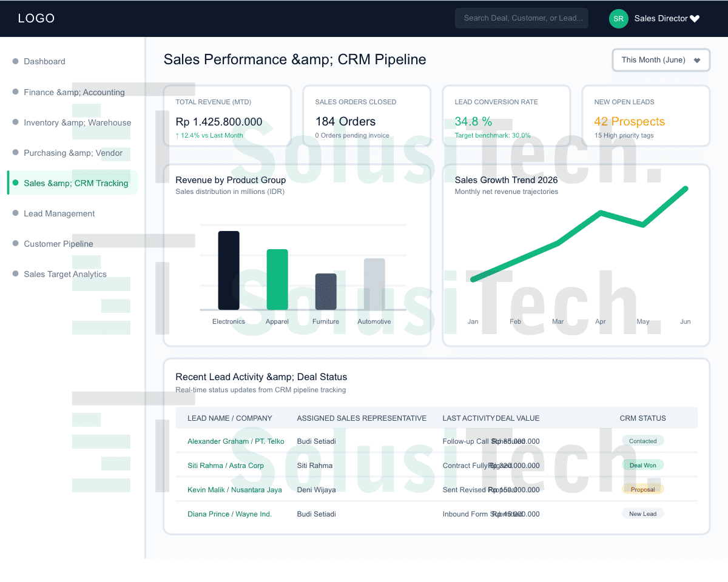Viewport: 728px width, 582px height.
Task: Click the bullet dot beside Dashboard
Action: [16, 61]
